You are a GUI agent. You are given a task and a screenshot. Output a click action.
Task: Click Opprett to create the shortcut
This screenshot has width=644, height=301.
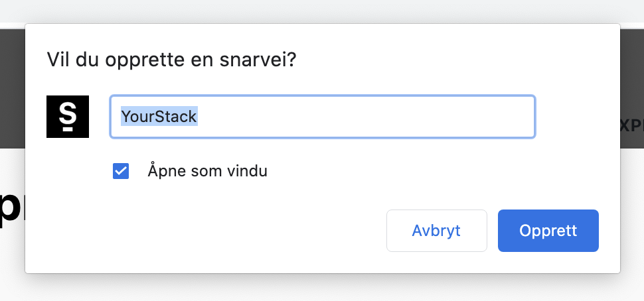[548, 231]
